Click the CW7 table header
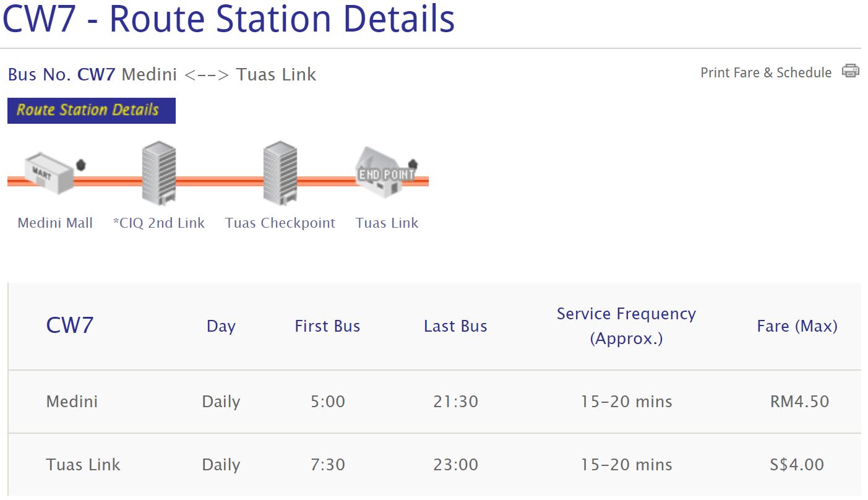Screen dimensions: 868x500 (69, 325)
